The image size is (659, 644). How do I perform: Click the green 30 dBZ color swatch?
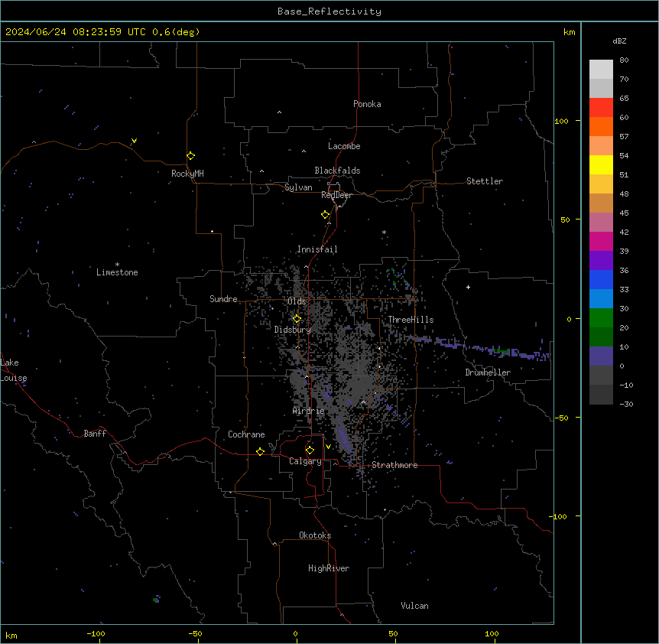[x=601, y=318]
